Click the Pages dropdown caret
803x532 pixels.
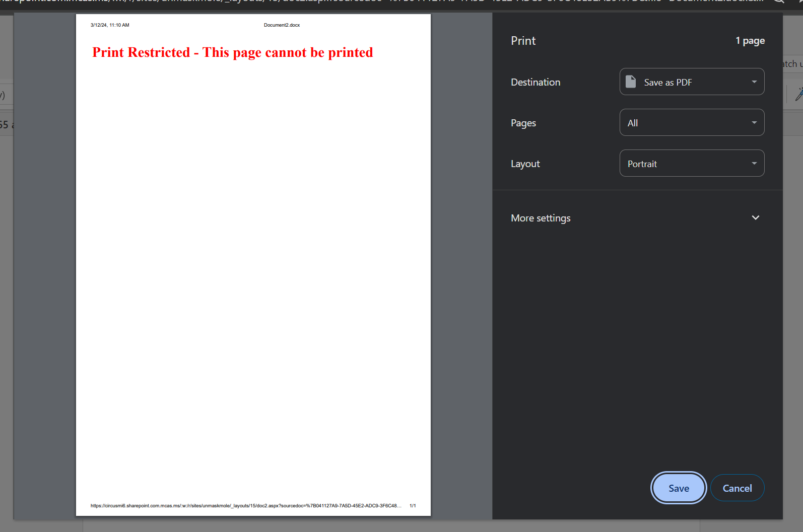point(754,123)
